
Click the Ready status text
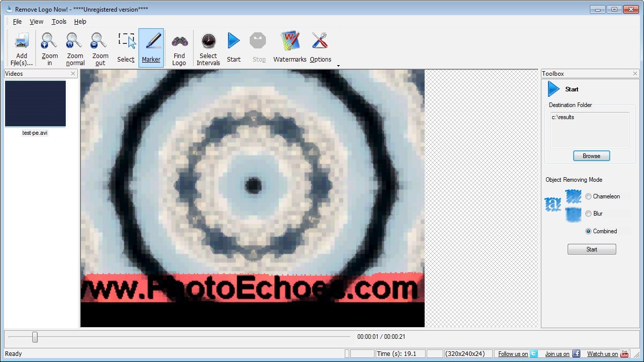[x=14, y=354]
